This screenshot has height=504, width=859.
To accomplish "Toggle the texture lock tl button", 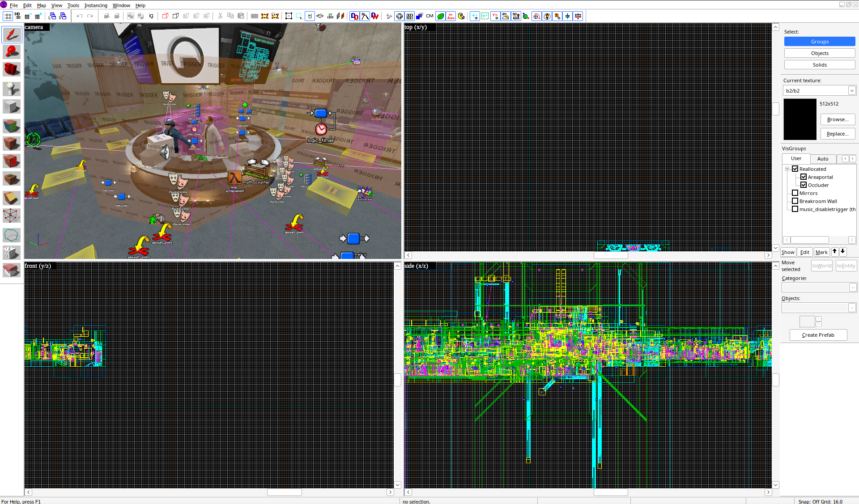I will (x=310, y=16).
